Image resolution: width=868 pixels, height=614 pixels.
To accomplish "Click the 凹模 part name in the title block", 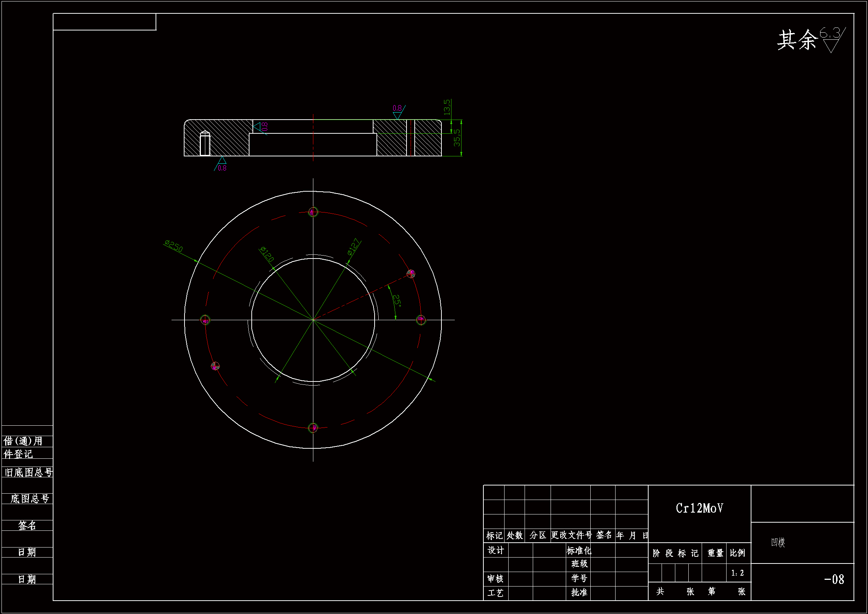I will point(778,542).
